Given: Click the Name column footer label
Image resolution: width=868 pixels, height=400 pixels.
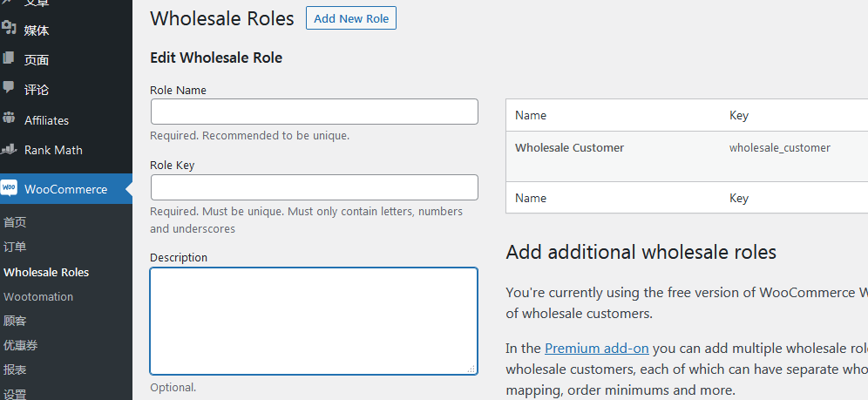Looking at the screenshot, I should [x=531, y=198].
